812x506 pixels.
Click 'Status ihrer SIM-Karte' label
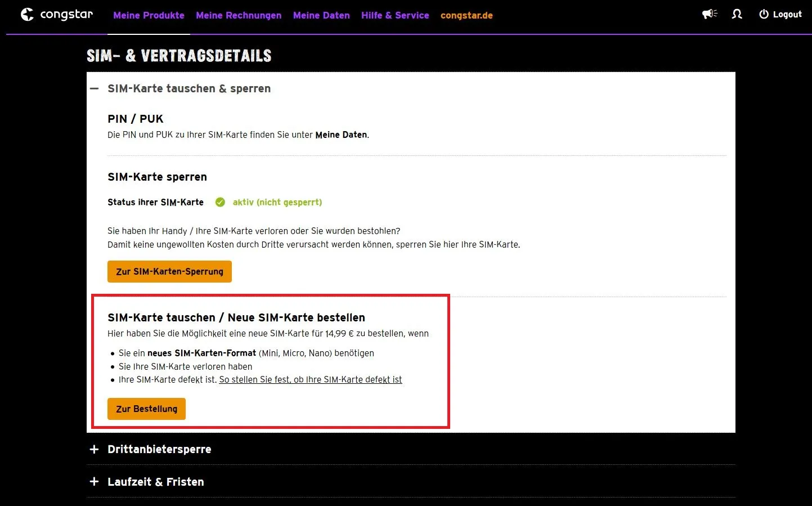(155, 202)
